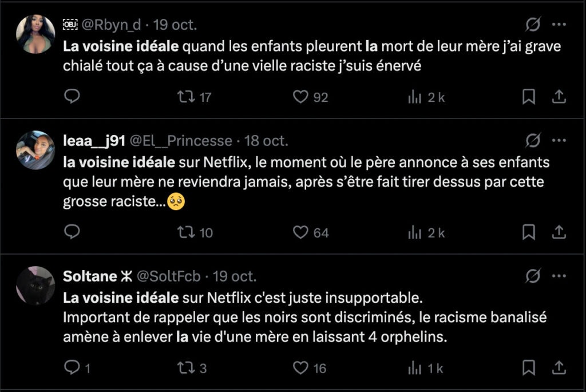The width and height of the screenshot is (586, 392).
Task: Reply to Soltane's tweet with 1 reply
Action: pyautogui.click(x=72, y=367)
